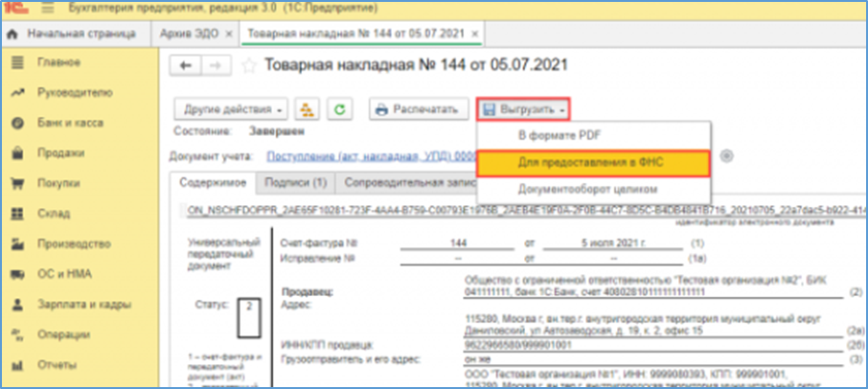Choose Документооборот целиком option

[x=593, y=190]
